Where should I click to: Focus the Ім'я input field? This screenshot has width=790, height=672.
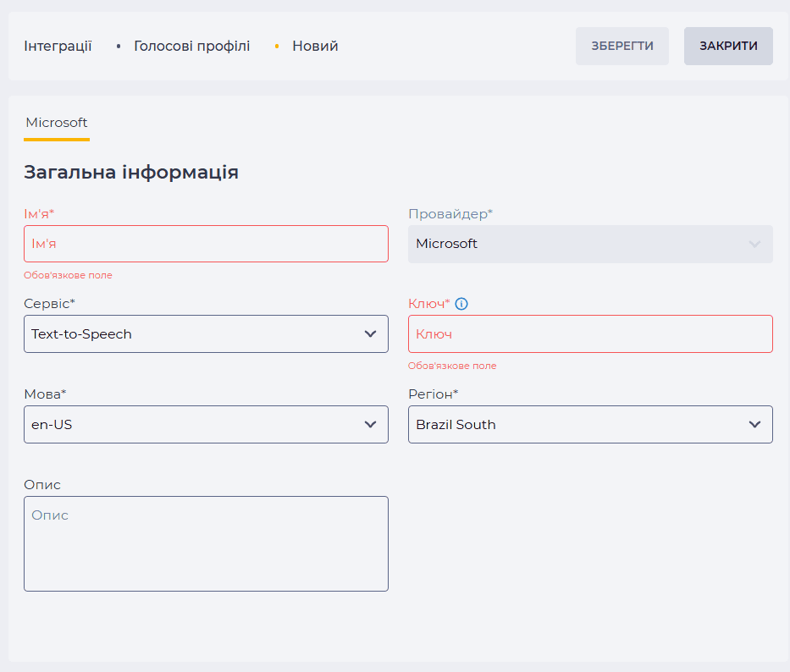point(206,244)
